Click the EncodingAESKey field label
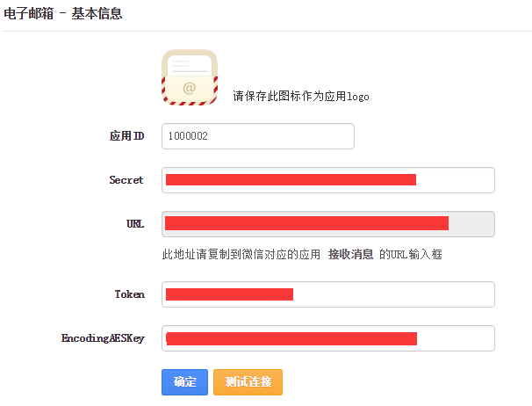This screenshot has height=406, width=532. (103, 338)
